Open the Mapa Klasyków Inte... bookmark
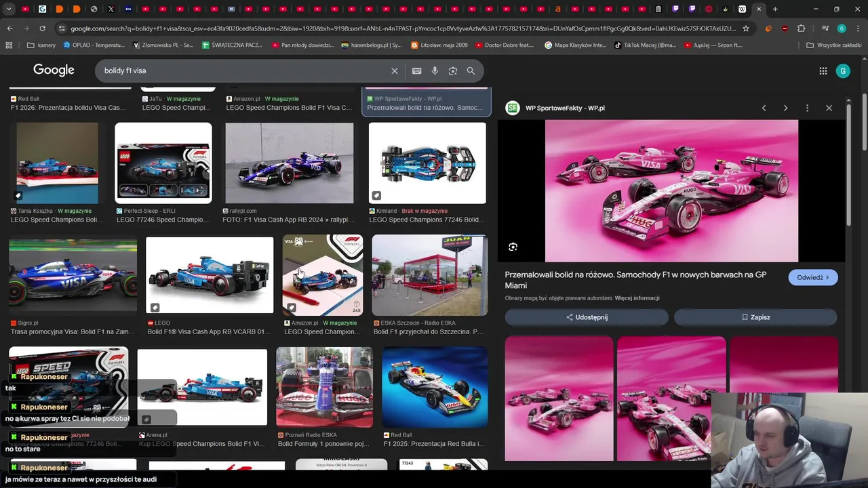 tap(575, 45)
